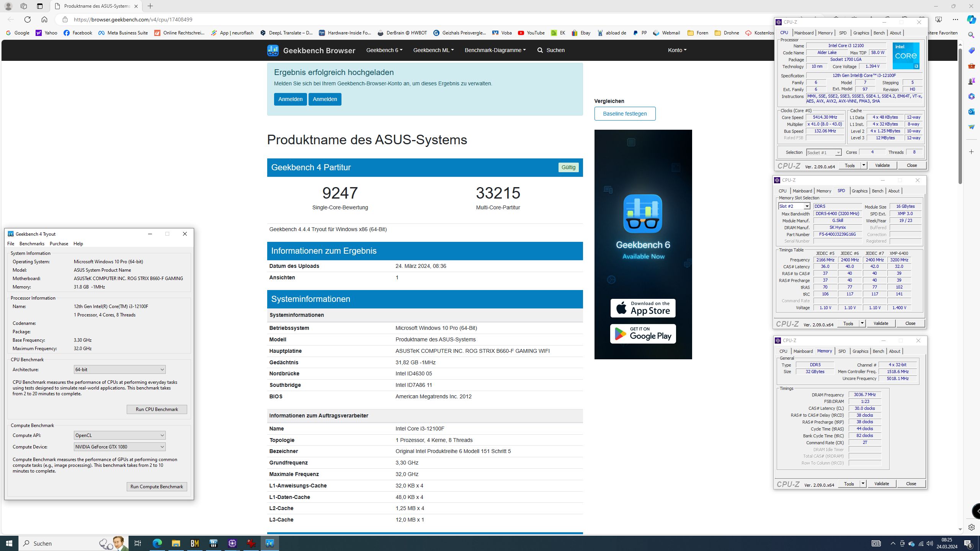Click Download on the App Store badge

(x=643, y=308)
